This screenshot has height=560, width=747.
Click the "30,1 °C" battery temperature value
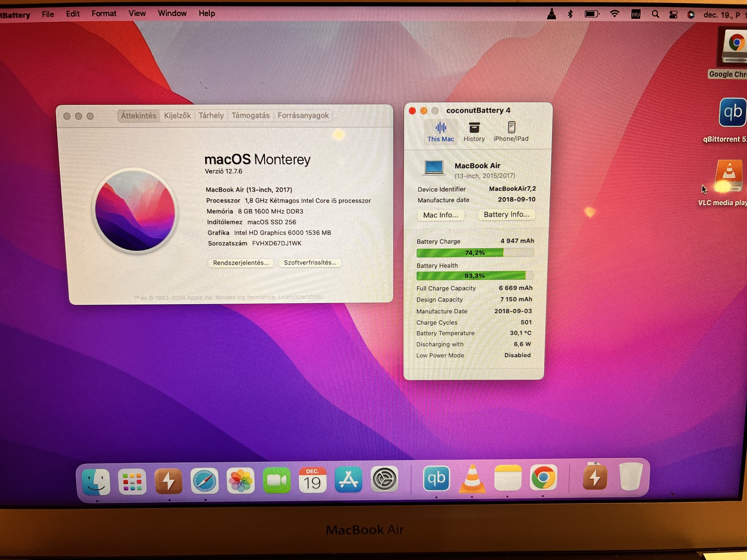point(520,333)
